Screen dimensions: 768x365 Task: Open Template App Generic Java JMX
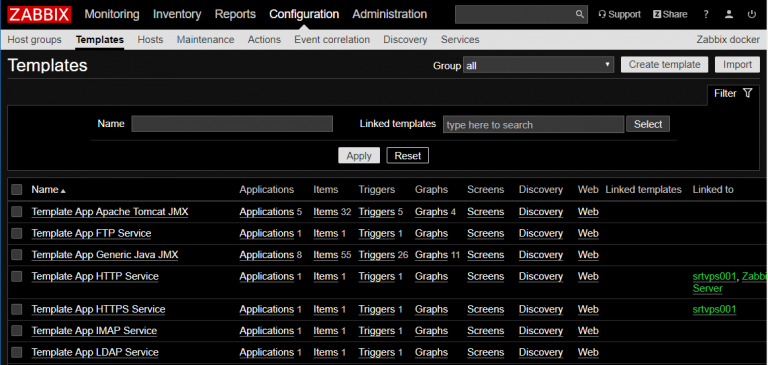tap(105, 255)
